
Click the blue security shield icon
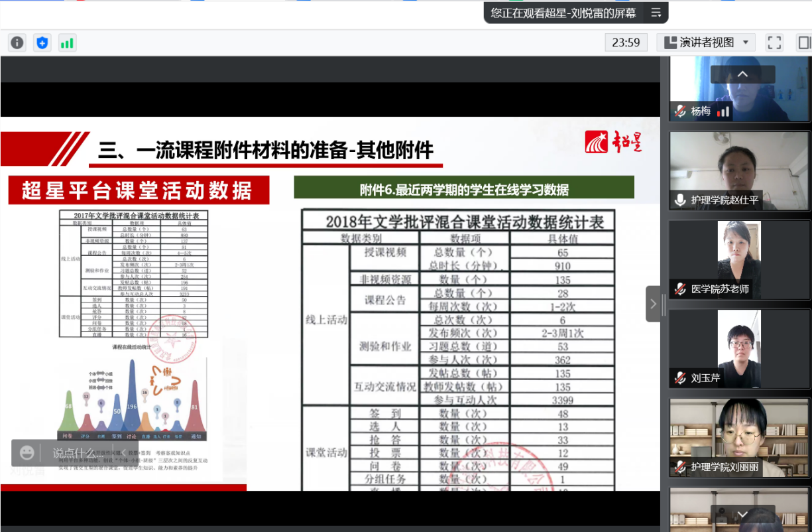(x=42, y=43)
